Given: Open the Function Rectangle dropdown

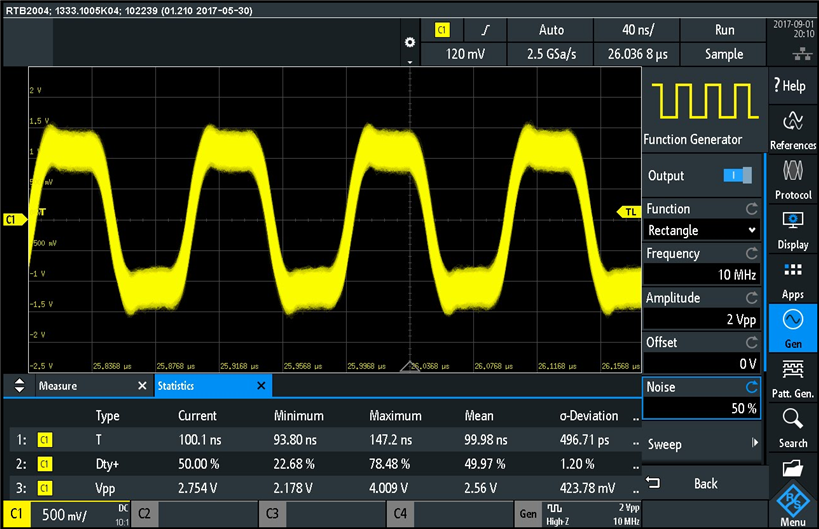Looking at the screenshot, I should (x=701, y=230).
